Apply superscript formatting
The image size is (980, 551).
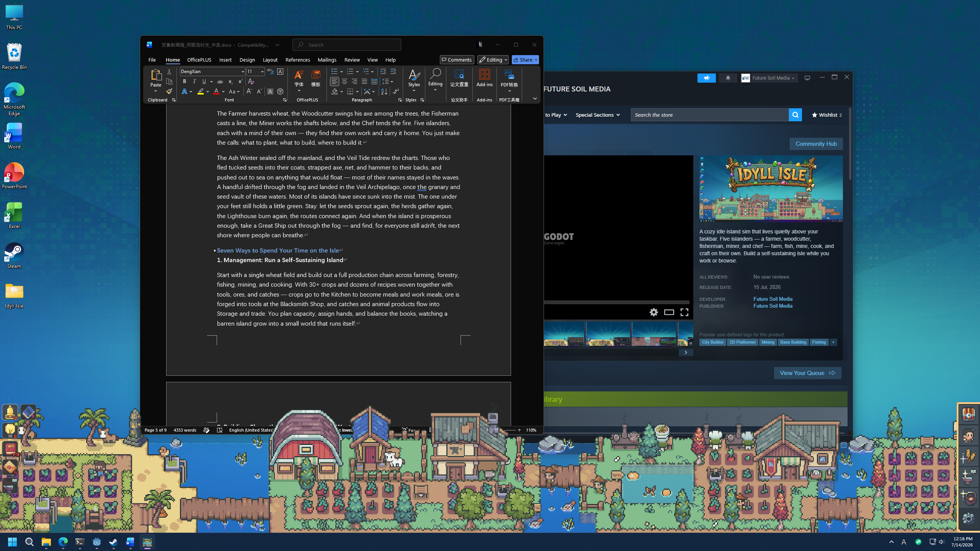(x=240, y=82)
